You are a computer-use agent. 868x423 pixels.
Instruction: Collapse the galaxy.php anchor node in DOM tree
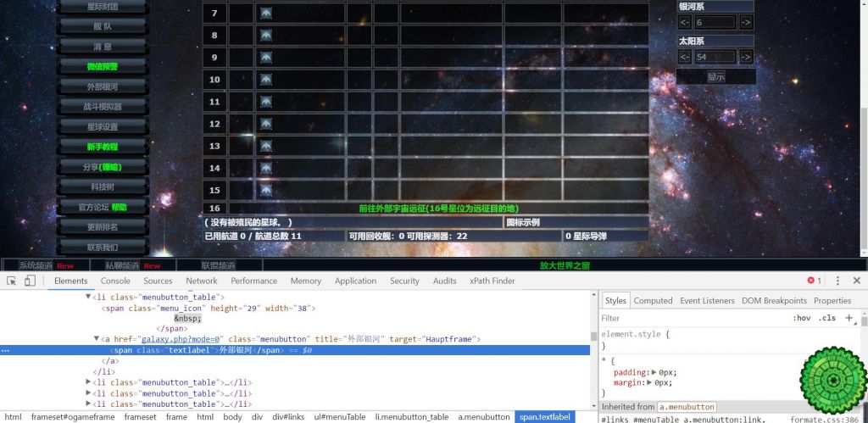(96, 339)
